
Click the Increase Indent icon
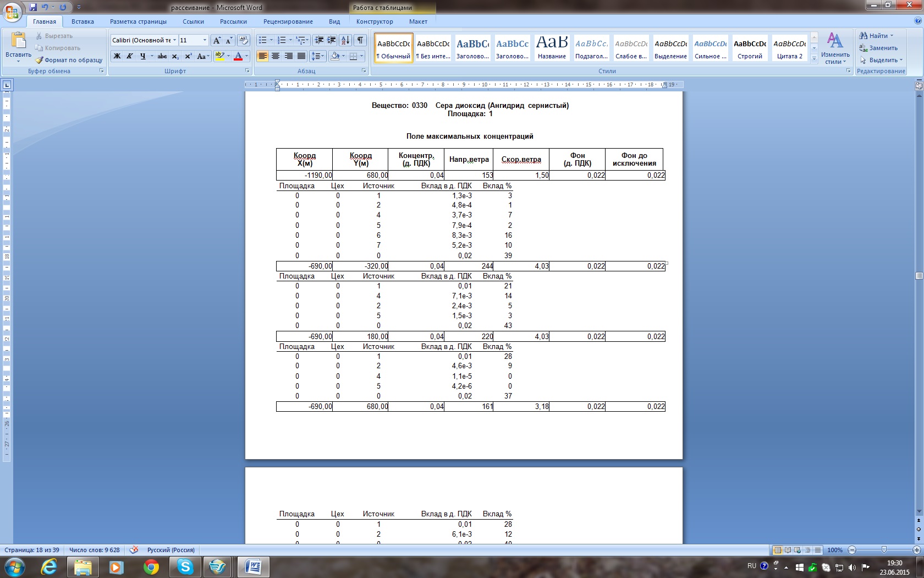[x=332, y=40]
